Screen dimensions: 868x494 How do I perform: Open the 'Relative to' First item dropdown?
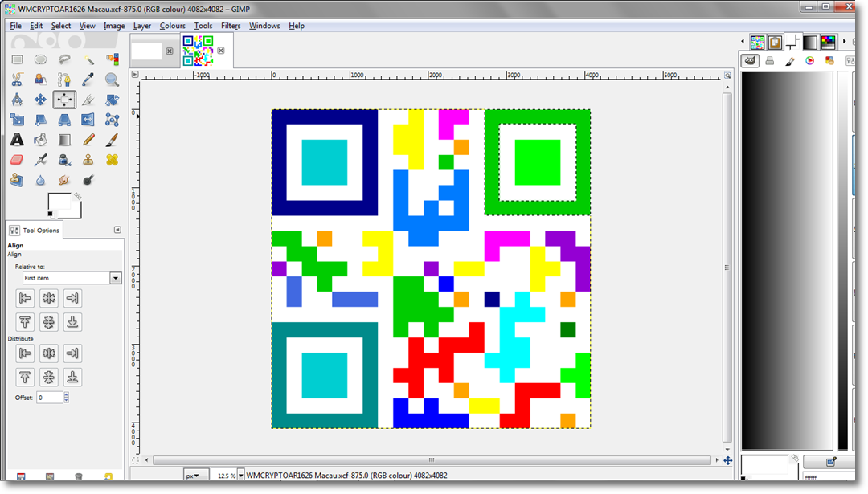coord(72,278)
